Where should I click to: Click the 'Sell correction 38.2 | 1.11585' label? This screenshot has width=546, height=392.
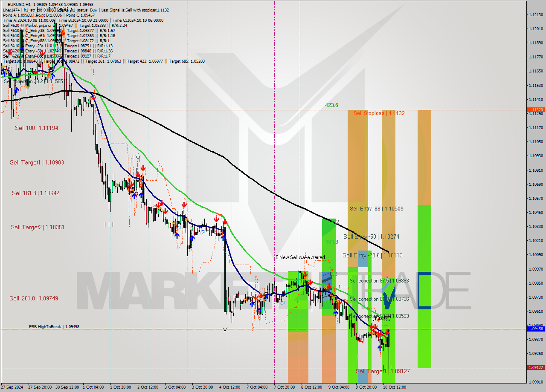pos(33,81)
